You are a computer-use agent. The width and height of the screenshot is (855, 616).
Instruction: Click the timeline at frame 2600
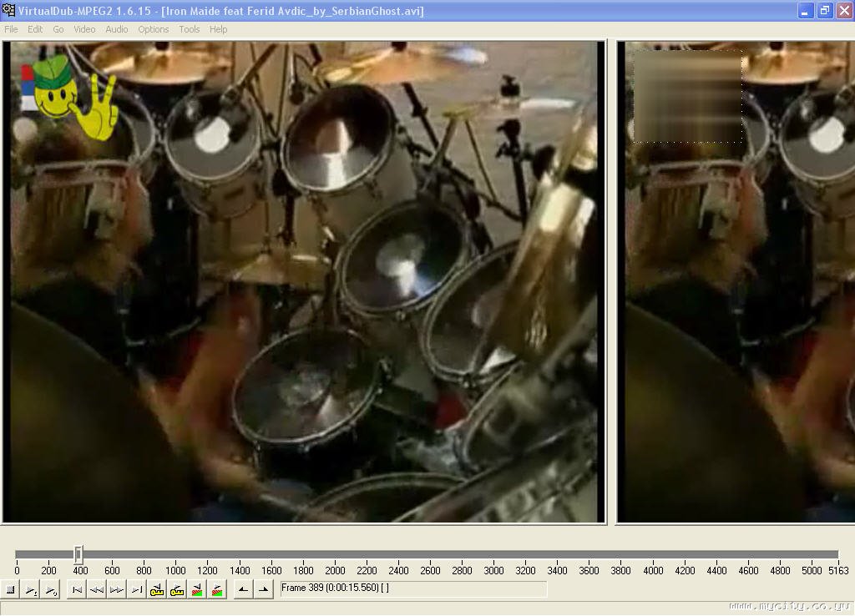pyautogui.click(x=430, y=555)
